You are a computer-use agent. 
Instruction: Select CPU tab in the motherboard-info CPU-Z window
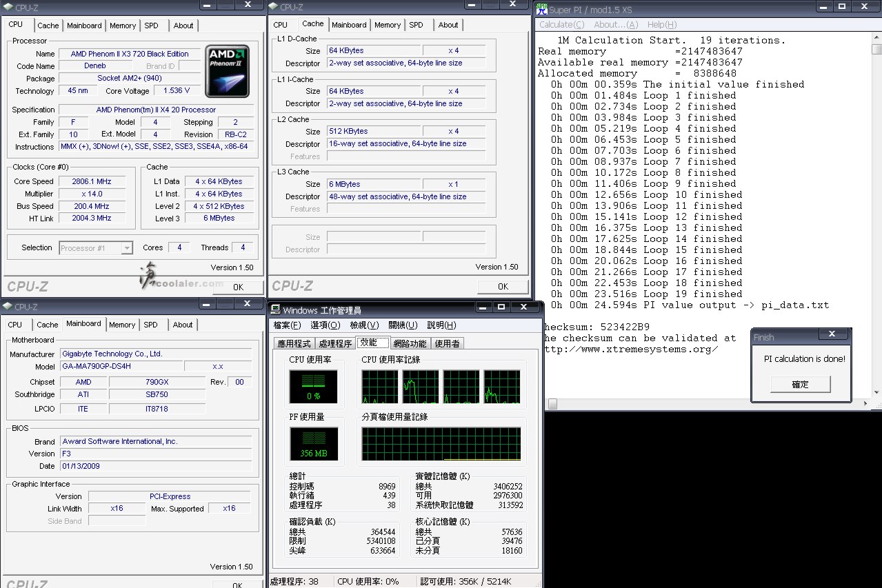point(15,325)
